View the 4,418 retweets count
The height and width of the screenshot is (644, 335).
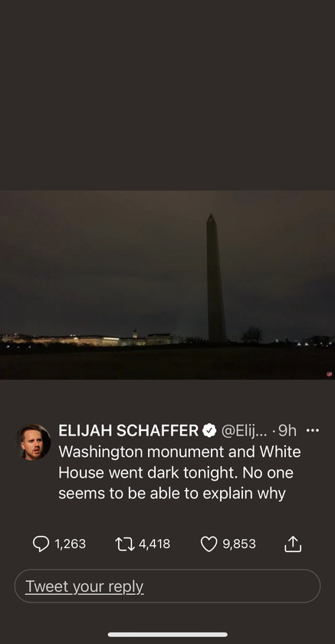154,544
